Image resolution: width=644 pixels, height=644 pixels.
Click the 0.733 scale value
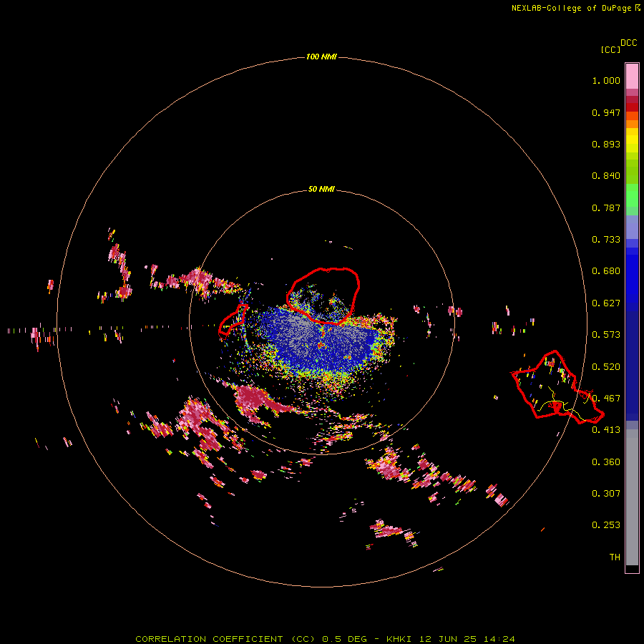click(606, 240)
